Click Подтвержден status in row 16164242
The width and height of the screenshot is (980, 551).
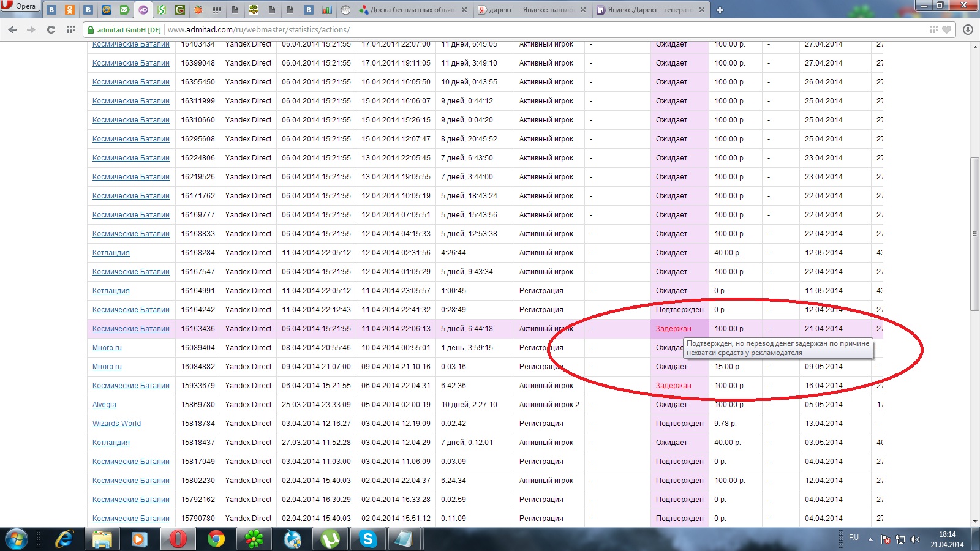[679, 310]
